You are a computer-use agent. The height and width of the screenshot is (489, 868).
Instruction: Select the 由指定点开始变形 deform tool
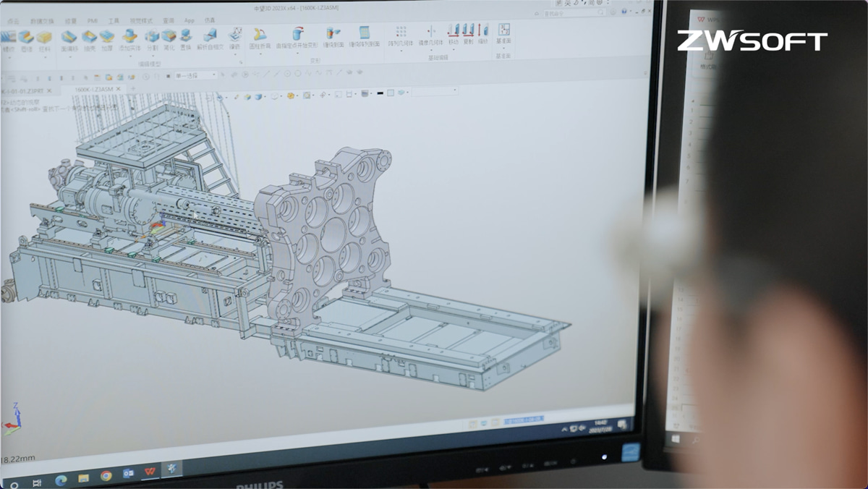(297, 38)
